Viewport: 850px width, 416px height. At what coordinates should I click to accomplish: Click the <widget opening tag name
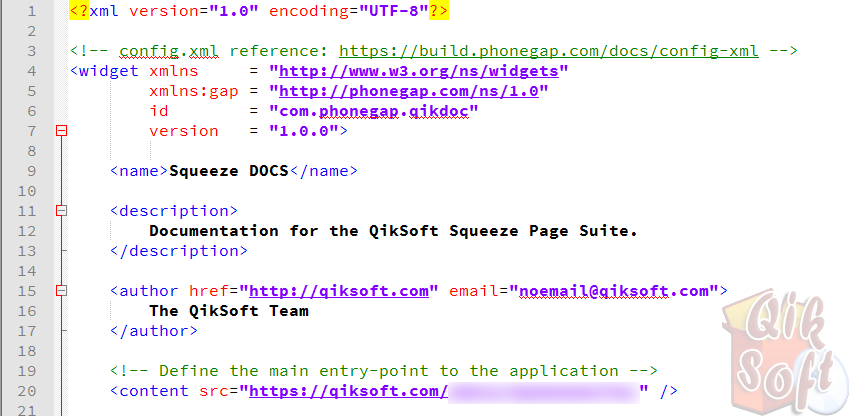tap(104, 71)
